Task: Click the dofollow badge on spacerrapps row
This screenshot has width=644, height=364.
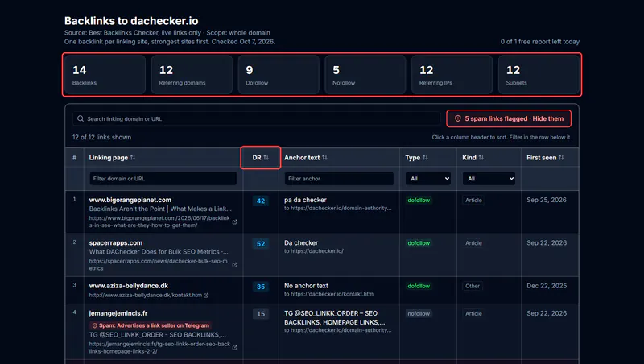Action: [419, 243]
